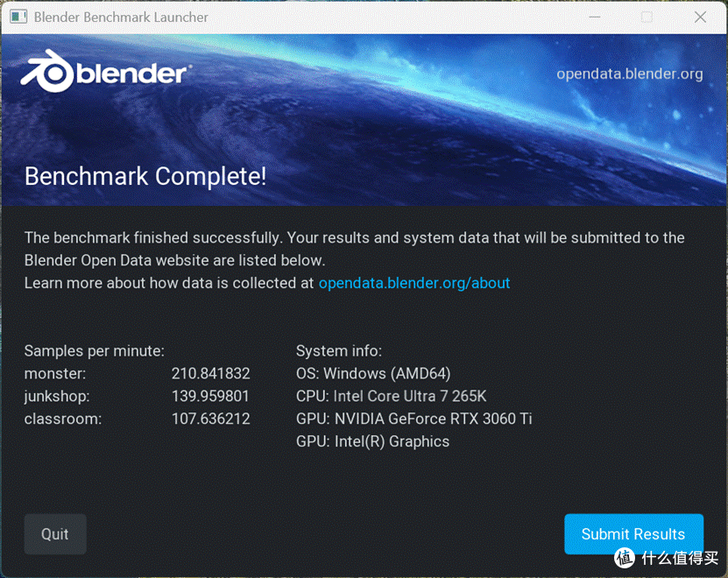Open the opendata.blender.org/about link

[414, 283]
